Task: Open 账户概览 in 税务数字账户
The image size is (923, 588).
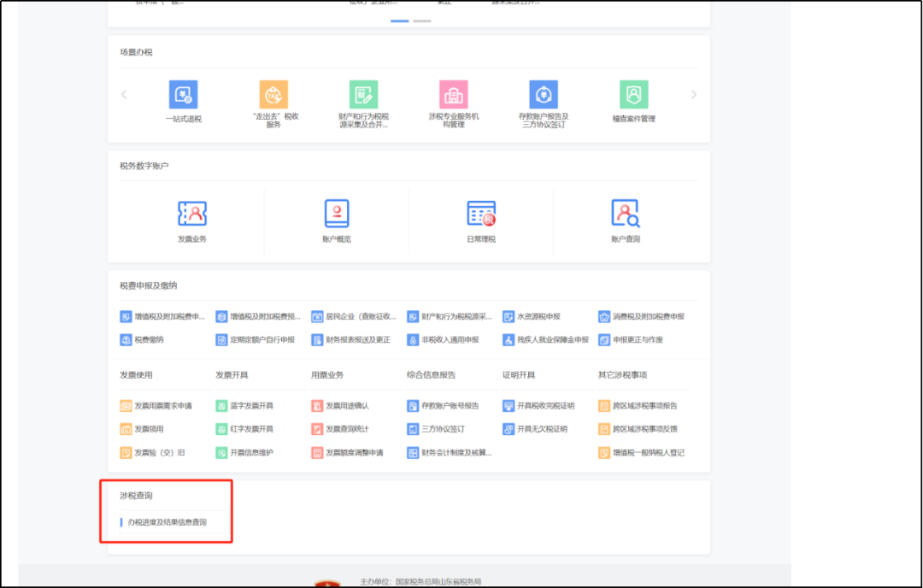Action: pos(337,221)
